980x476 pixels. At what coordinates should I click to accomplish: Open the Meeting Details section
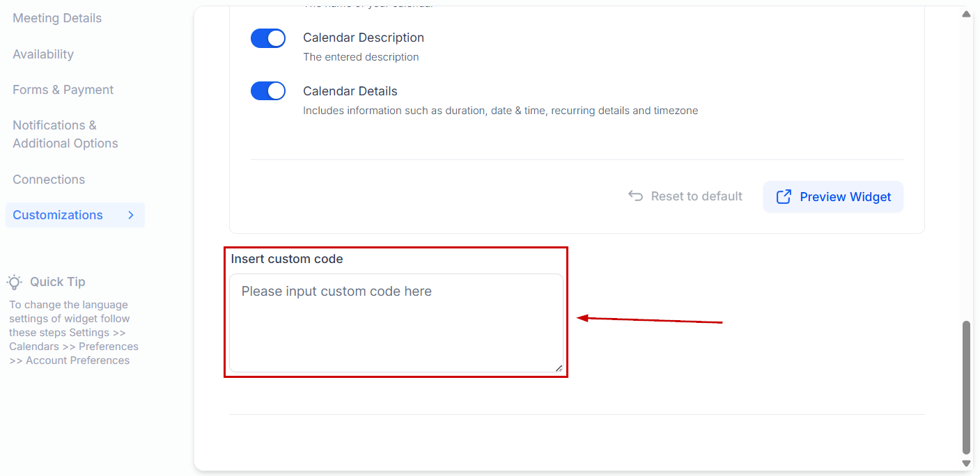pos(57,18)
